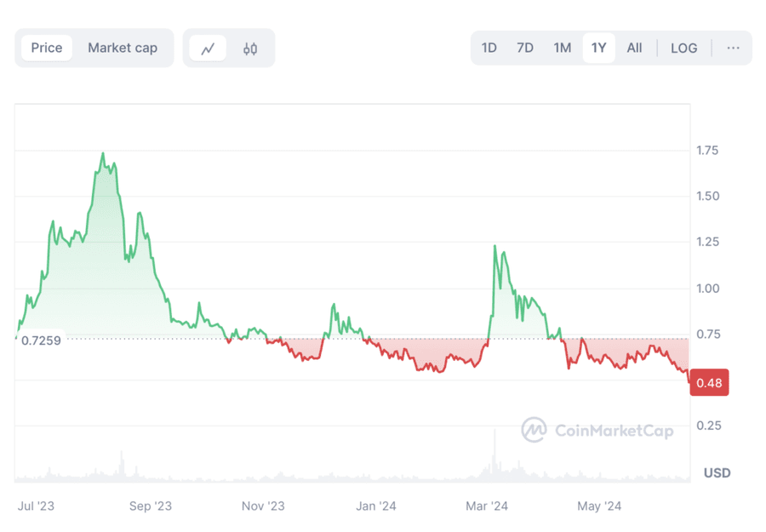Click the 7D range button
The width and height of the screenshot is (766, 532).
pos(525,48)
